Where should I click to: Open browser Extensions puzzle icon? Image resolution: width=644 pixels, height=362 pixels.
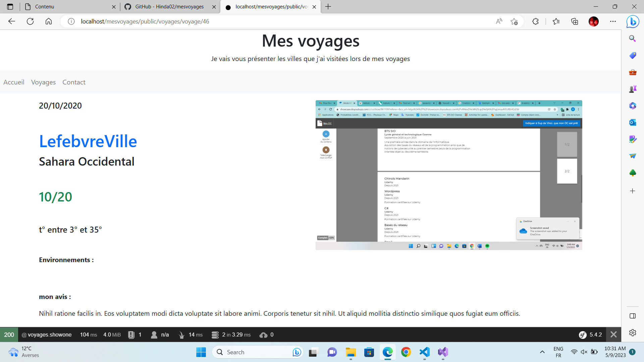(x=535, y=21)
